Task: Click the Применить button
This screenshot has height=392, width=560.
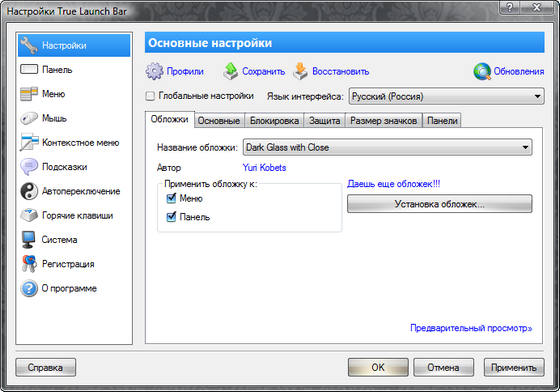Action: click(x=514, y=367)
